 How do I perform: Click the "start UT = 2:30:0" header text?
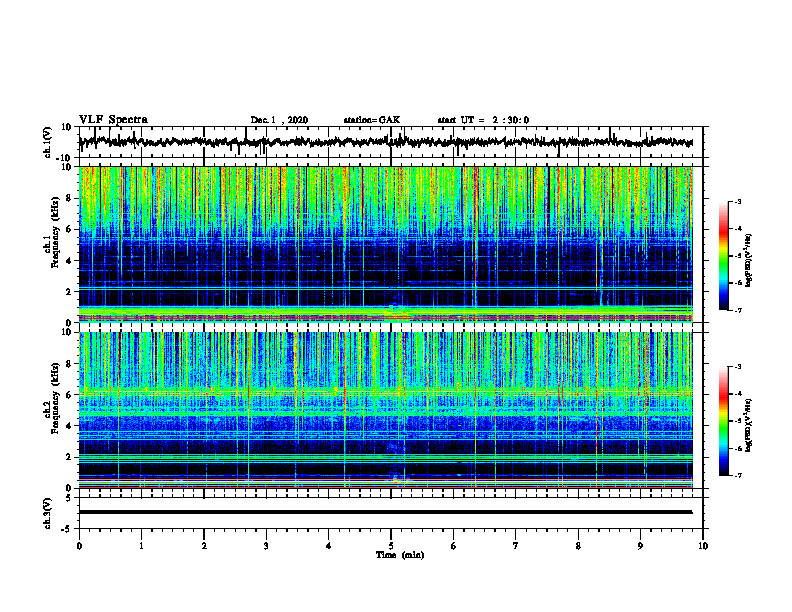[483, 120]
